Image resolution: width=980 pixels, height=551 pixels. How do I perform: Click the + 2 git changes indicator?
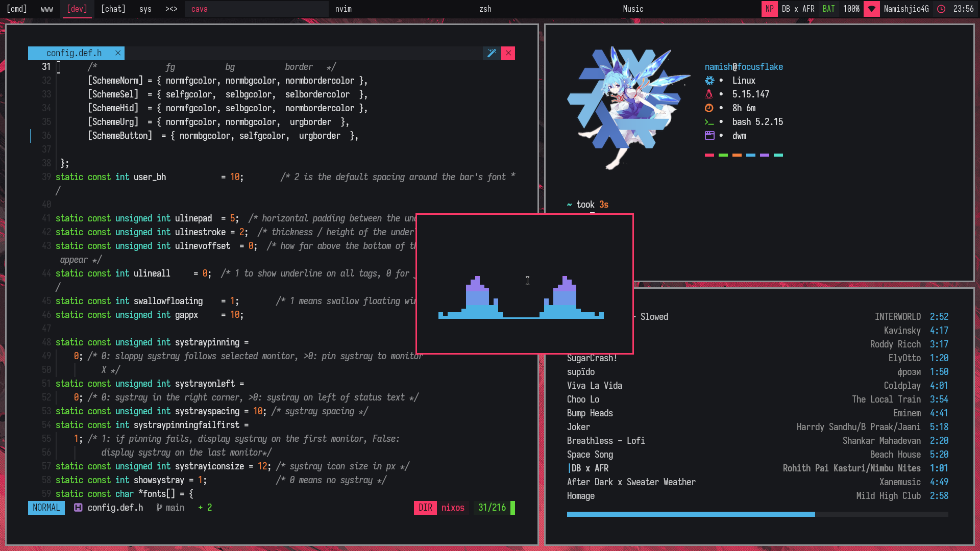(205, 508)
